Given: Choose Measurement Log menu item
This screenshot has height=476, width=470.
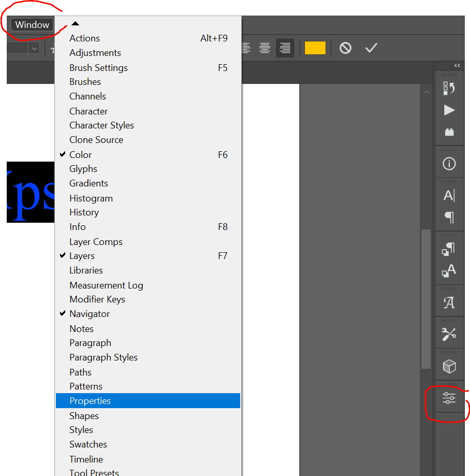Looking at the screenshot, I should tap(148, 285).
